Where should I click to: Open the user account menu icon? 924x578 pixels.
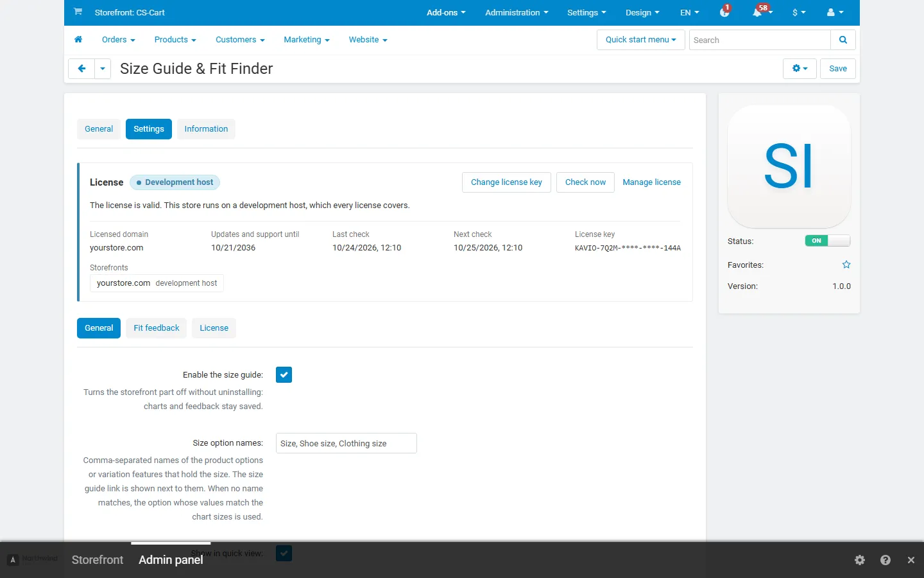point(835,12)
